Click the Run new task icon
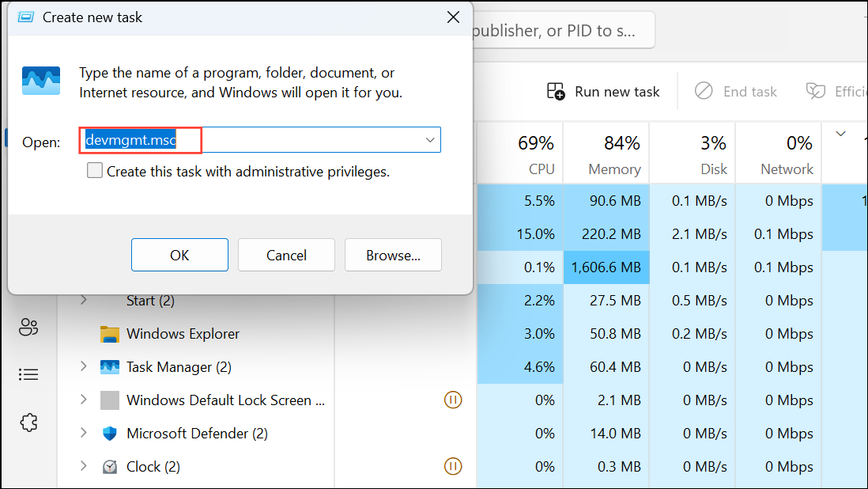This screenshot has height=489, width=868. tap(557, 91)
